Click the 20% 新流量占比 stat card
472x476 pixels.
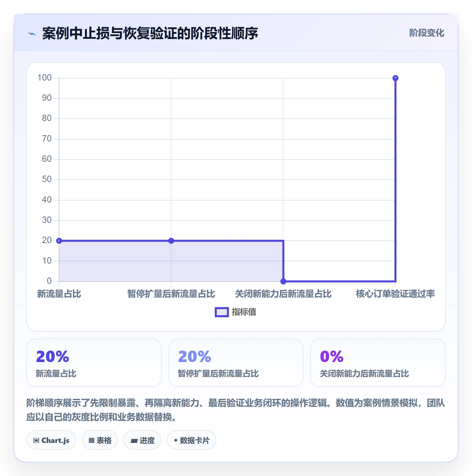pyautogui.click(x=94, y=363)
